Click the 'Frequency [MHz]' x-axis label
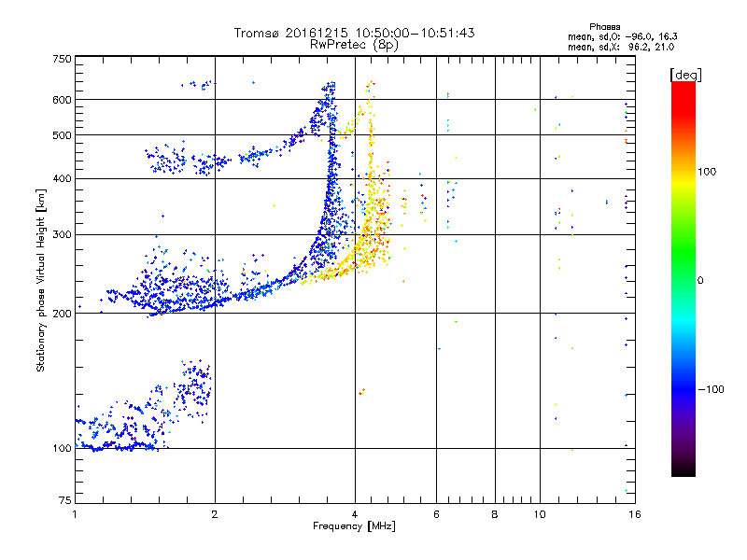The height and width of the screenshot is (560, 747). pyautogui.click(x=354, y=526)
